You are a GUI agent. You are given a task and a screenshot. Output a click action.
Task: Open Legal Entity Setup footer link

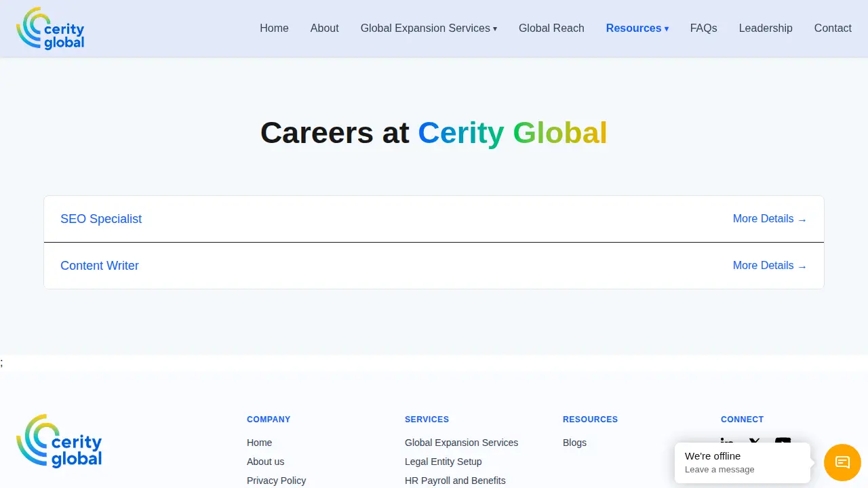tap(443, 462)
